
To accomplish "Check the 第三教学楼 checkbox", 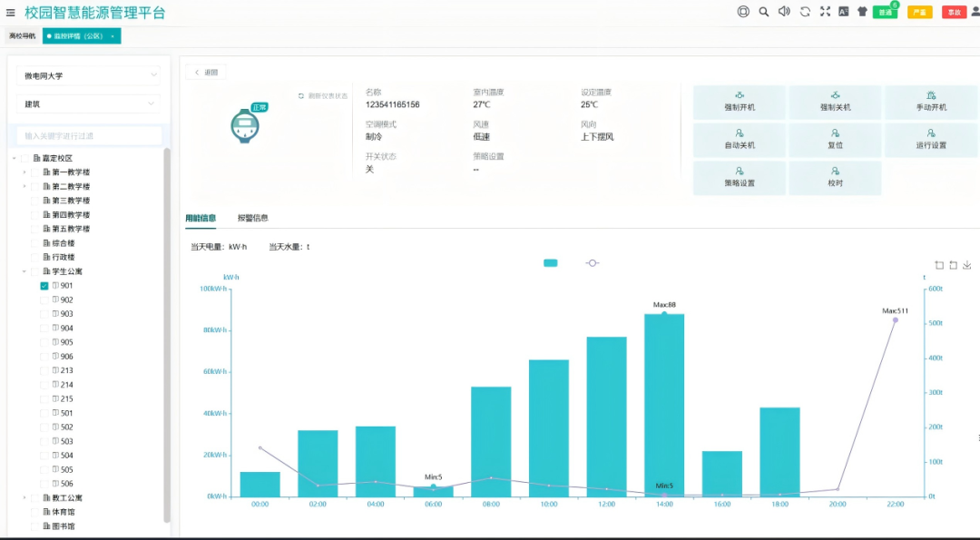I will pyautogui.click(x=35, y=201).
